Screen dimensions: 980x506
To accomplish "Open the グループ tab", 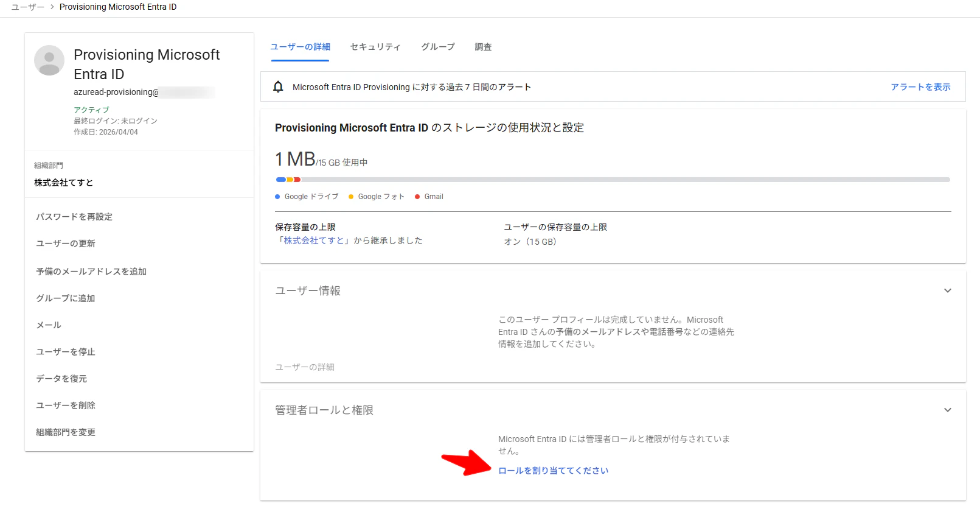I will (438, 47).
